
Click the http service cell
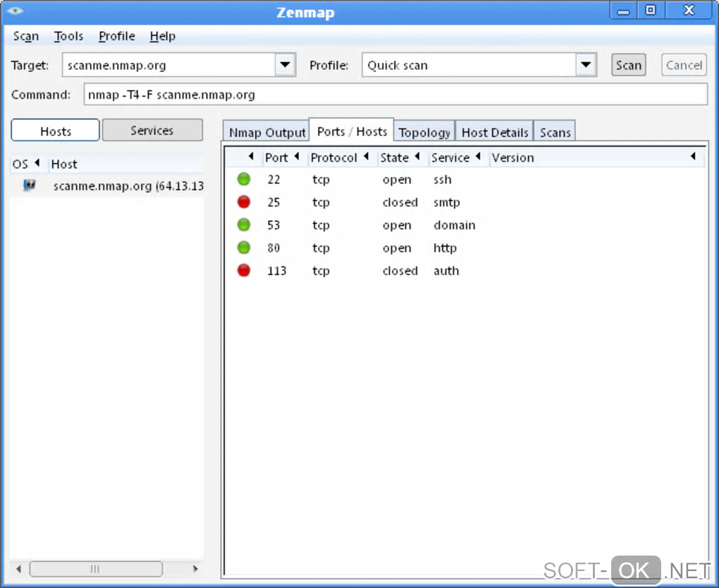click(445, 248)
